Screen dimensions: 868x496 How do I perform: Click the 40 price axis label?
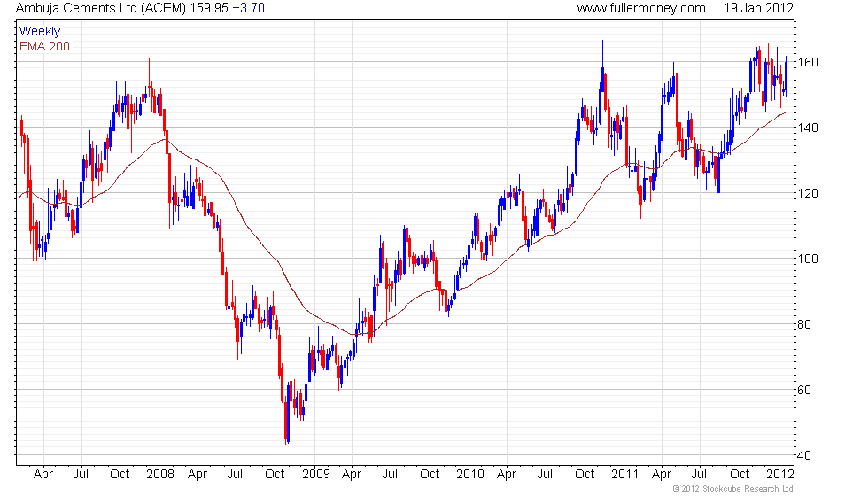803,455
